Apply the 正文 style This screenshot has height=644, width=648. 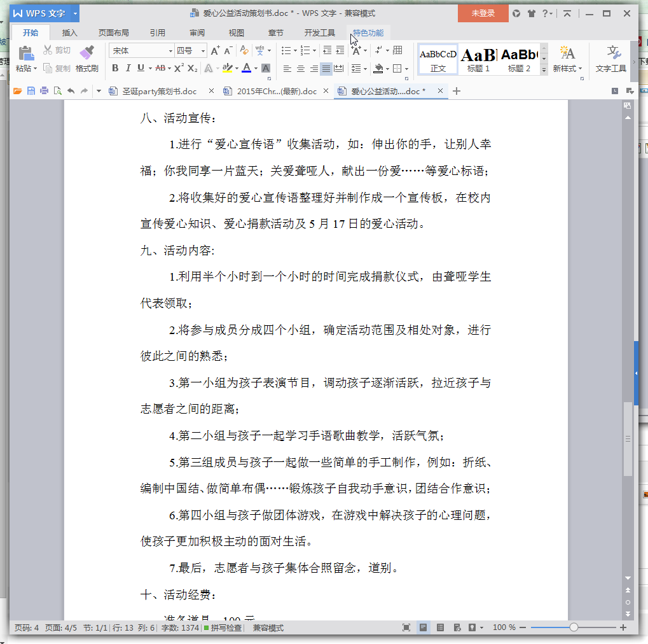tap(438, 60)
